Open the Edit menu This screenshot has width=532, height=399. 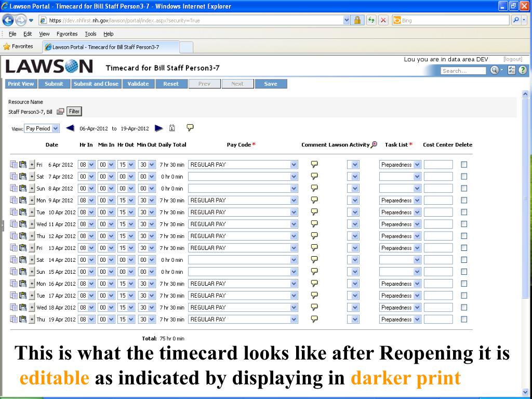tap(28, 34)
